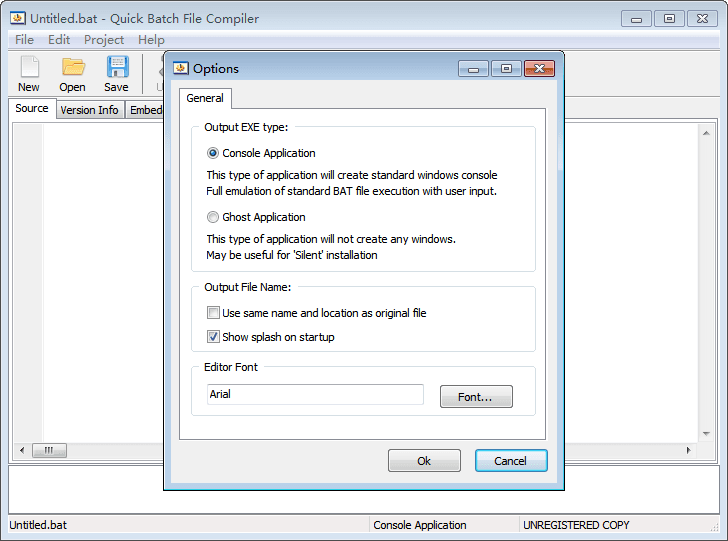Click the main window app icon
Viewport: 728px width, 541px height.
(x=18, y=18)
